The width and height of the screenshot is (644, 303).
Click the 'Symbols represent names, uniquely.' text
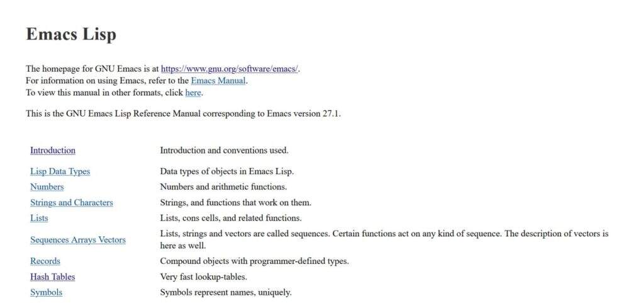[226, 292]
